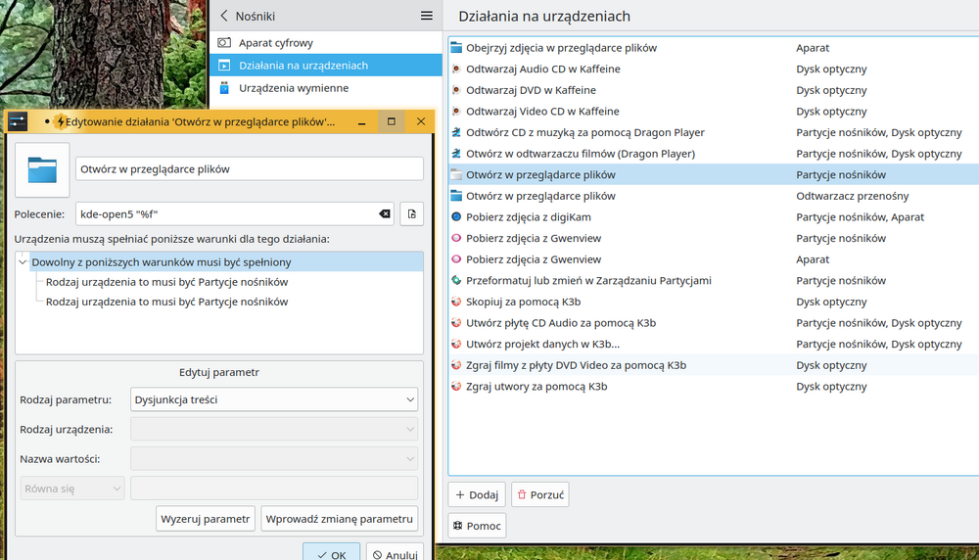Collapse the 'Dowolny z poniższych warunków' tree node
Image resolution: width=979 pixels, height=560 pixels.
coord(23,262)
